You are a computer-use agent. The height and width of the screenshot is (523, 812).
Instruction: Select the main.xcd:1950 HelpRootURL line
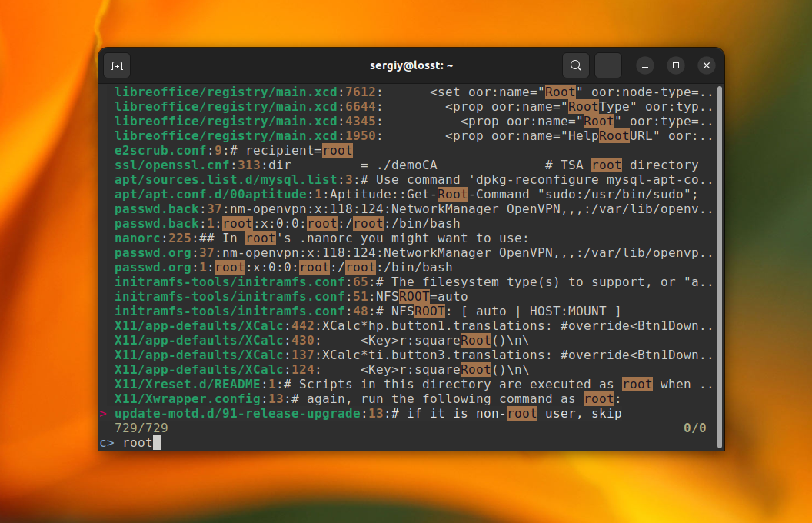tap(413, 135)
